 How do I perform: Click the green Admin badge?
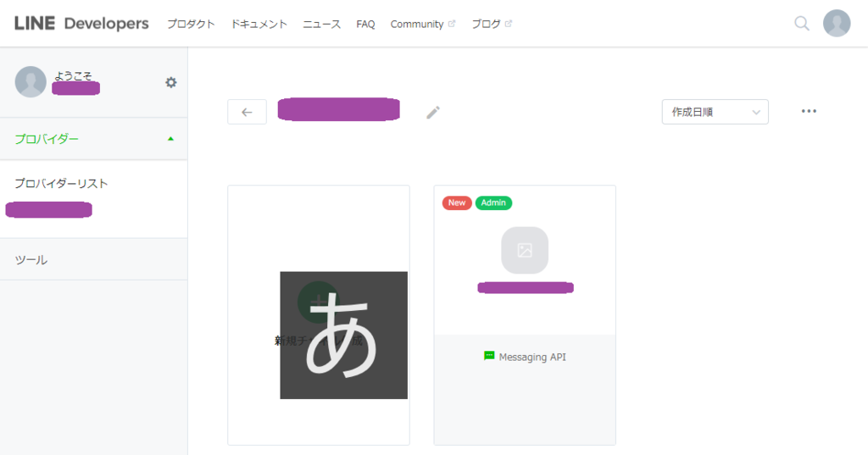tap(493, 203)
